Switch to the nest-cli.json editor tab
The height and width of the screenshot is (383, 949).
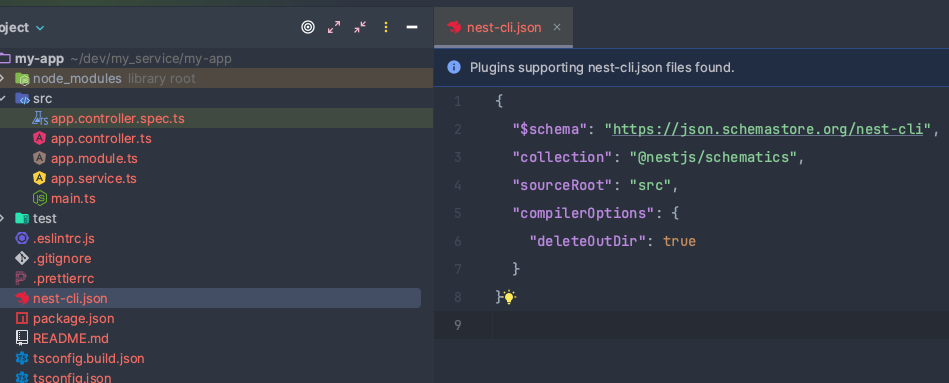click(x=504, y=27)
